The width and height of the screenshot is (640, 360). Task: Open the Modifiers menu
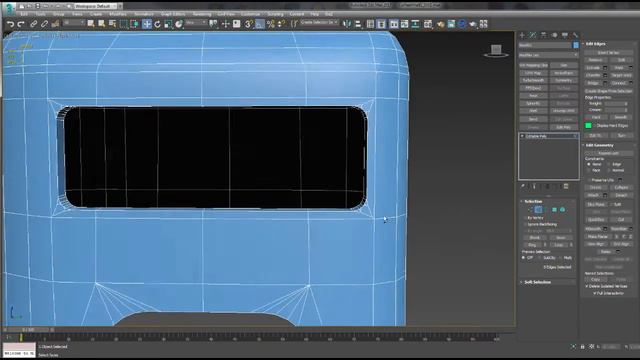(x=118, y=14)
